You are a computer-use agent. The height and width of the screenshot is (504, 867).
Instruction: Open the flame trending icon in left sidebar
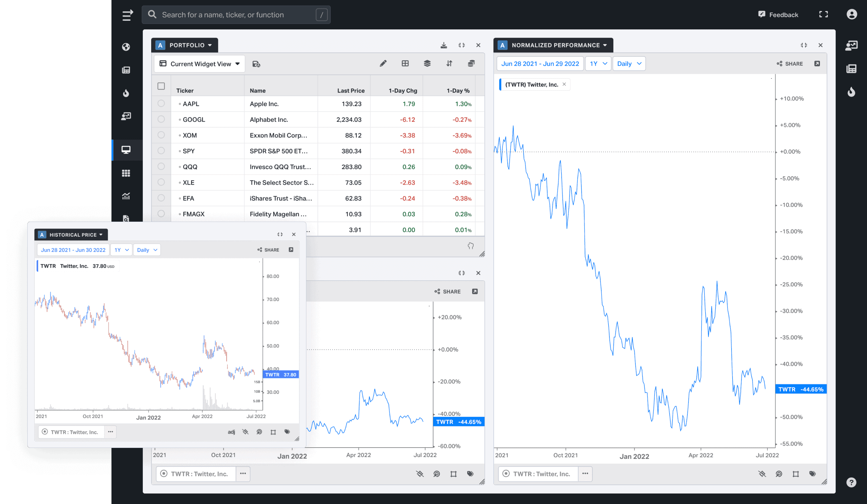(126, 93)
